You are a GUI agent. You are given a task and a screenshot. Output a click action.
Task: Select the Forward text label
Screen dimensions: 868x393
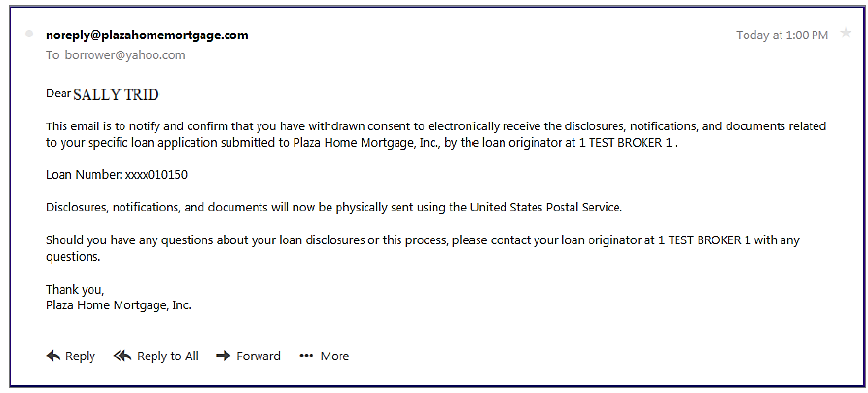click(259, 356)
